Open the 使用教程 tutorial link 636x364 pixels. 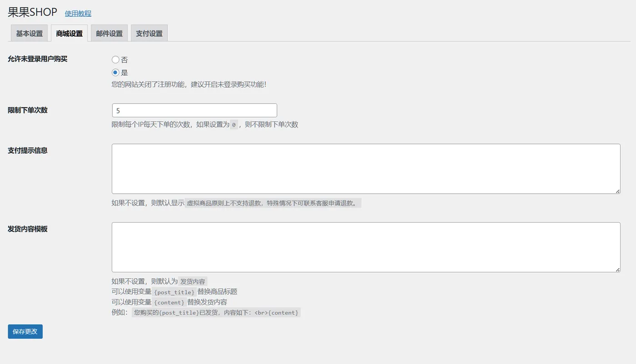coord(78,14)
